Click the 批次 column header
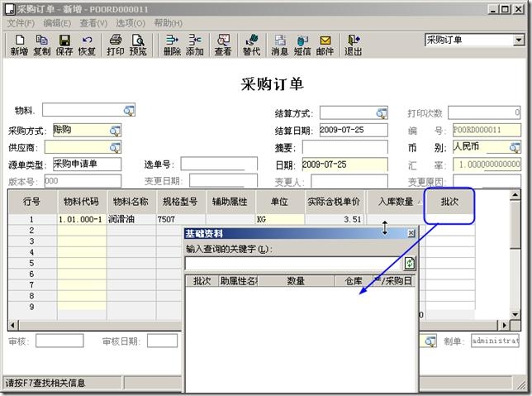Viewport: 532px width, 396px height. pyautogui.click(x=449, y=201)
